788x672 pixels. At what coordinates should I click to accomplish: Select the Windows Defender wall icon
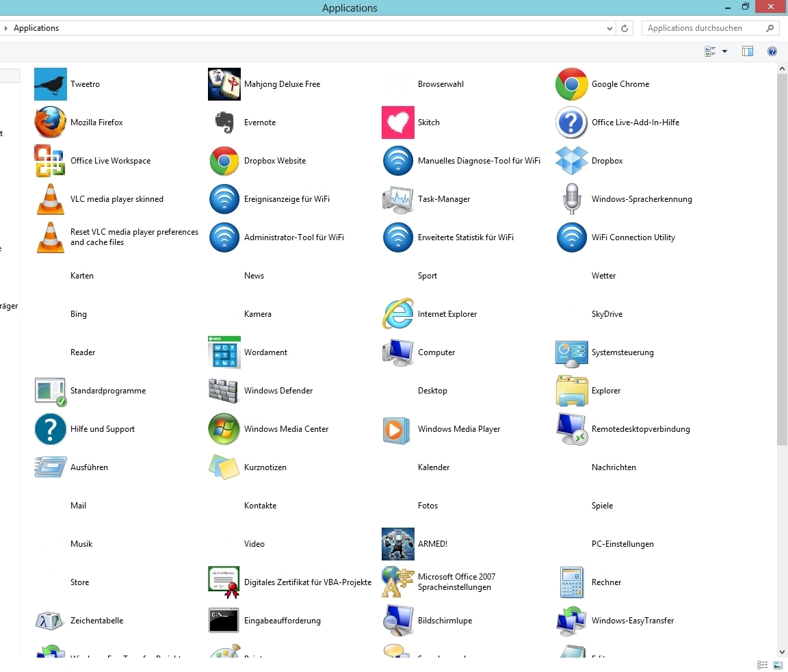click(x=224, y=391)
